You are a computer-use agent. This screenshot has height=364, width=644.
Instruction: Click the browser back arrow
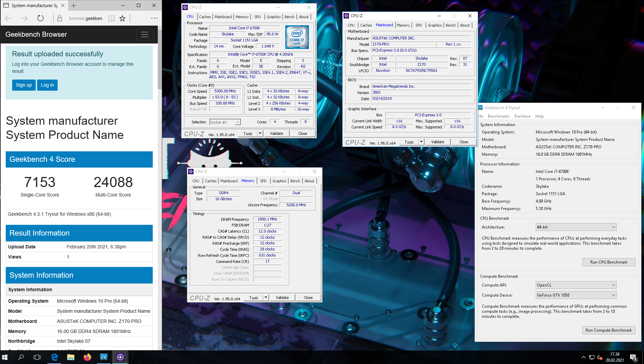[9, 18]
